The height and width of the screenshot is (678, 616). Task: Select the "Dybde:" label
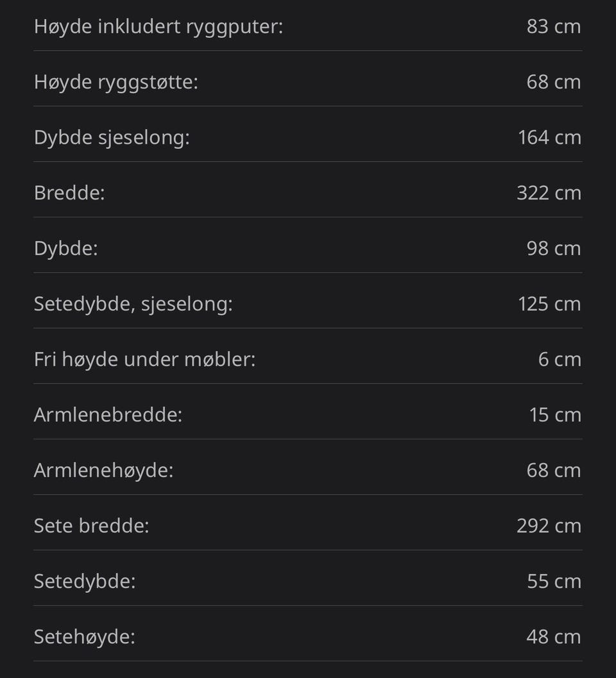click(x=65, y=249)
